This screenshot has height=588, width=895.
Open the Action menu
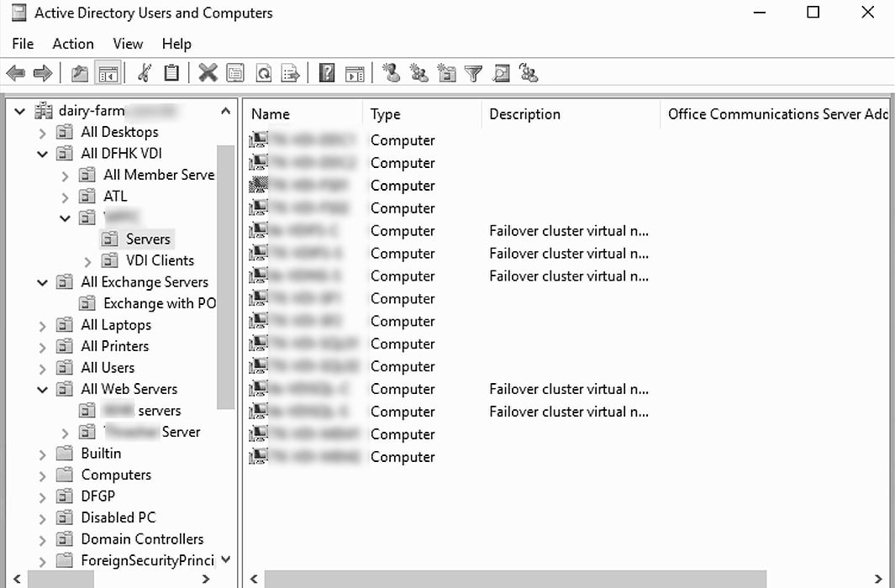pyautogui.click(x=73, y=44)
